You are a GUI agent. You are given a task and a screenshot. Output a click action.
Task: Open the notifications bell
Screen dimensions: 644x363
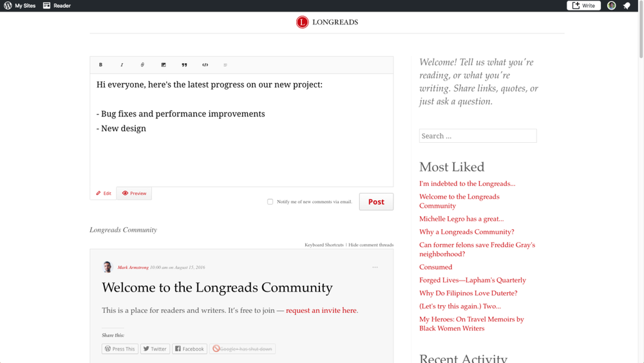coord(627,6)
